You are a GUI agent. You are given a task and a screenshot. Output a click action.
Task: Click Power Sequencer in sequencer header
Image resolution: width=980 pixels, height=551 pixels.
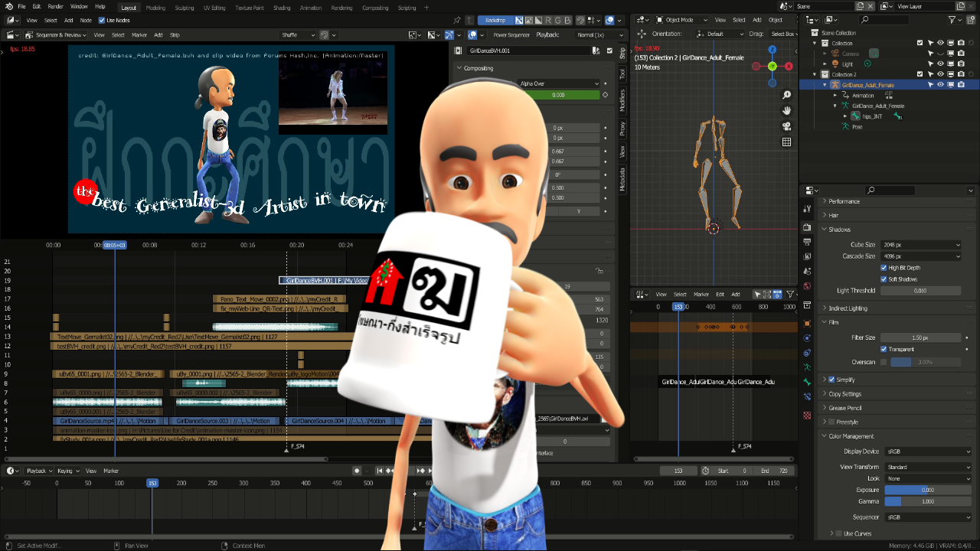(511, 35)
